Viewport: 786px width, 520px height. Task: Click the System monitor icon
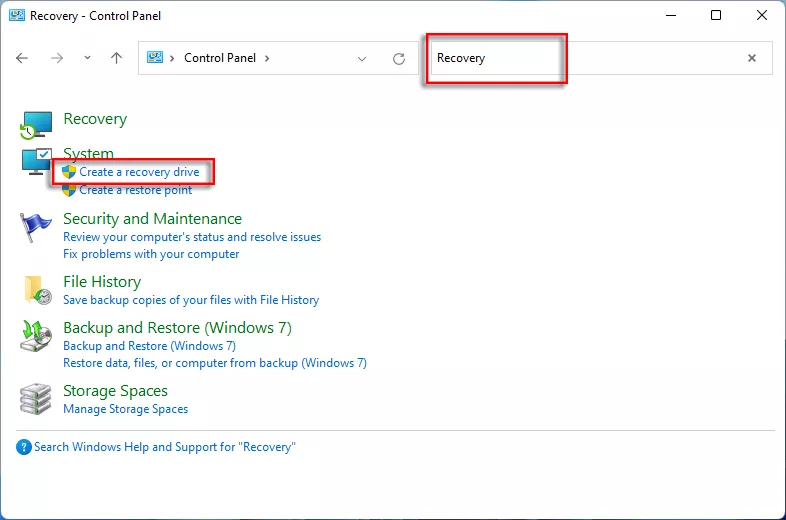(36, 162)
